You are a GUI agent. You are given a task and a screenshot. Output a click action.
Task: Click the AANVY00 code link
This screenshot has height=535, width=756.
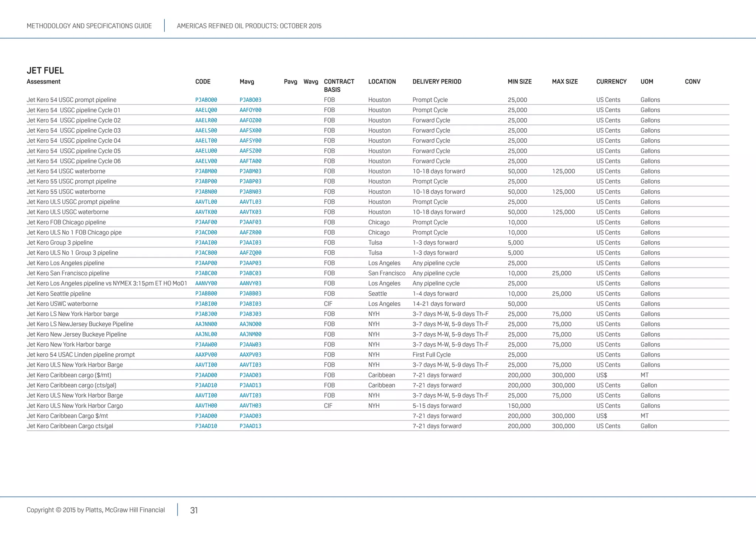[206, 283]
